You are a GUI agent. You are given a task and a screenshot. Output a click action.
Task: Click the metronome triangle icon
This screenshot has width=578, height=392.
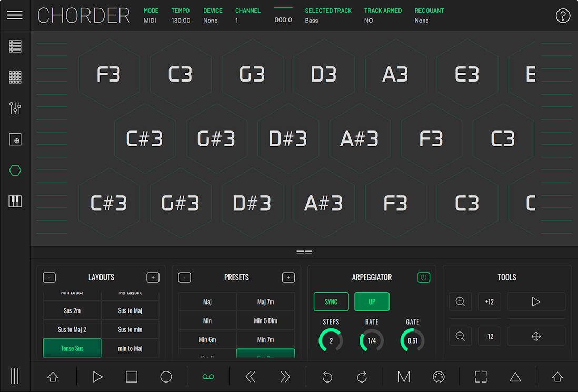click(515, 377)
